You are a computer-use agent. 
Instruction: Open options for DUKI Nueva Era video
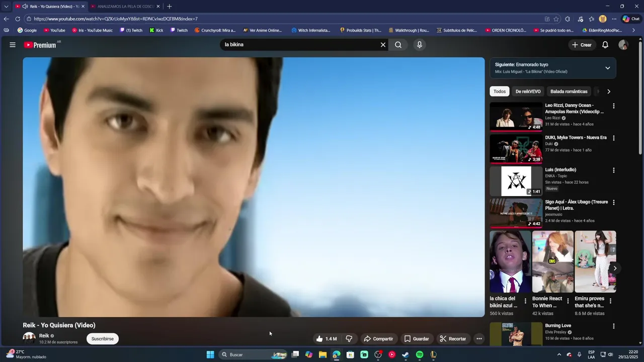tap(613, 138)
